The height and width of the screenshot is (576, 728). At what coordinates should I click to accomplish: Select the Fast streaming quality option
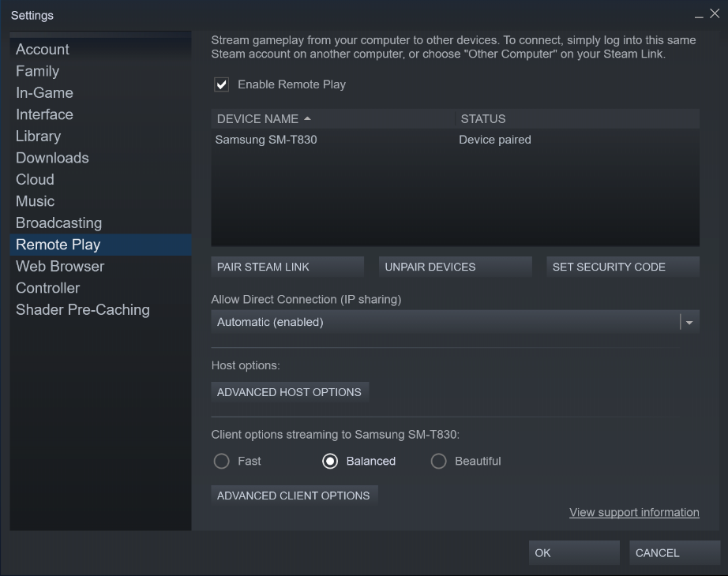(221, 461)
